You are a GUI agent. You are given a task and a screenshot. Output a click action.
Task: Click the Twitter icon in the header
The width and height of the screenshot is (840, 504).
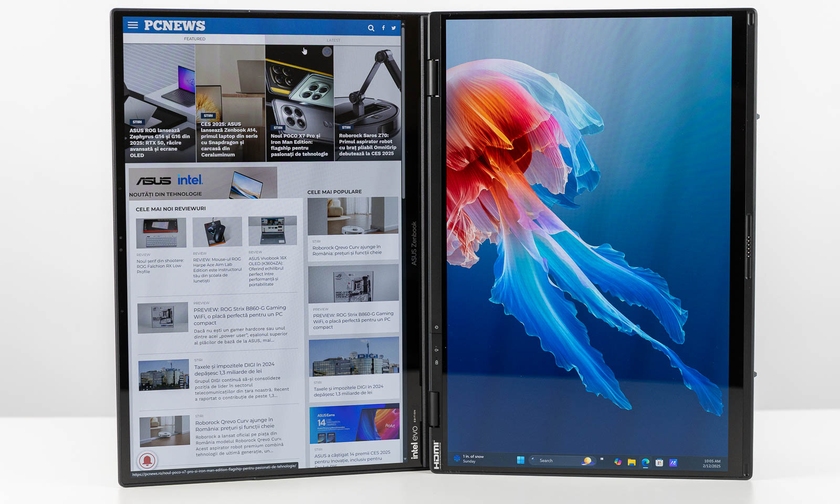[x=394, y=28]
